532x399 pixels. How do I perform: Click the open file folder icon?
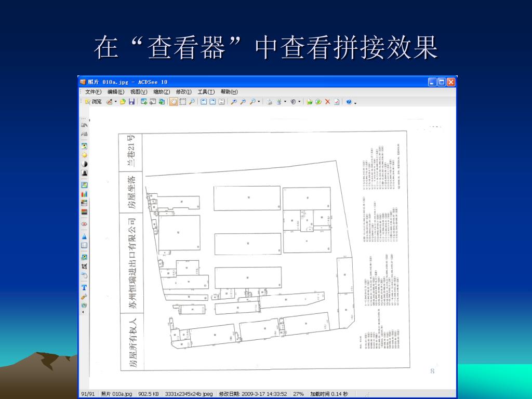click(x=123, y=101)
